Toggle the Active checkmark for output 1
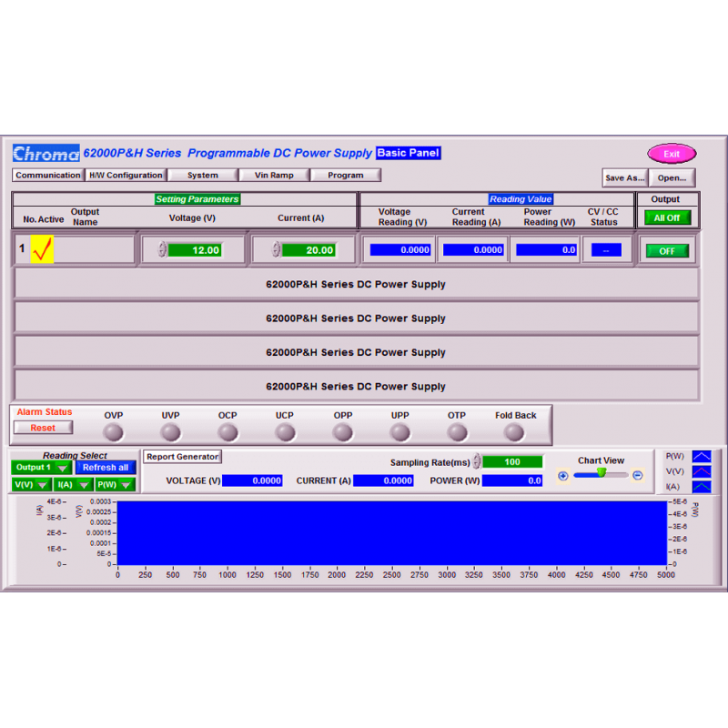Viewport: 728px width, 728px height. click(42, 249)
